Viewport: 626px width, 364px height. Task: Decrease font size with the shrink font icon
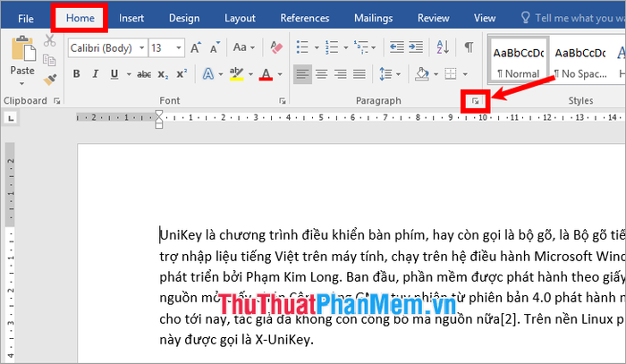click(215, 48)
